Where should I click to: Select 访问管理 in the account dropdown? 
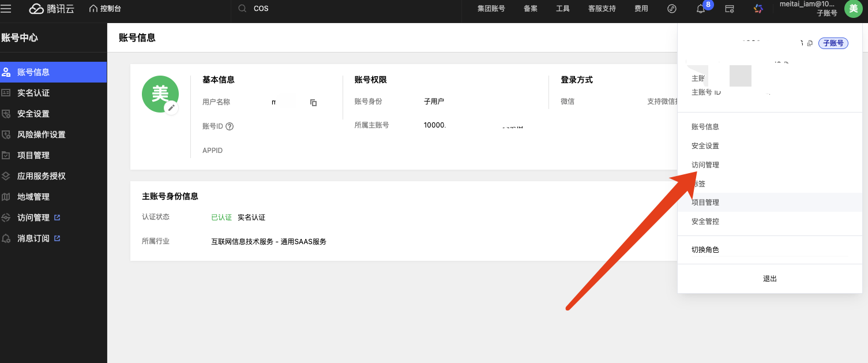pyautogui.click(x=705, y=165)
